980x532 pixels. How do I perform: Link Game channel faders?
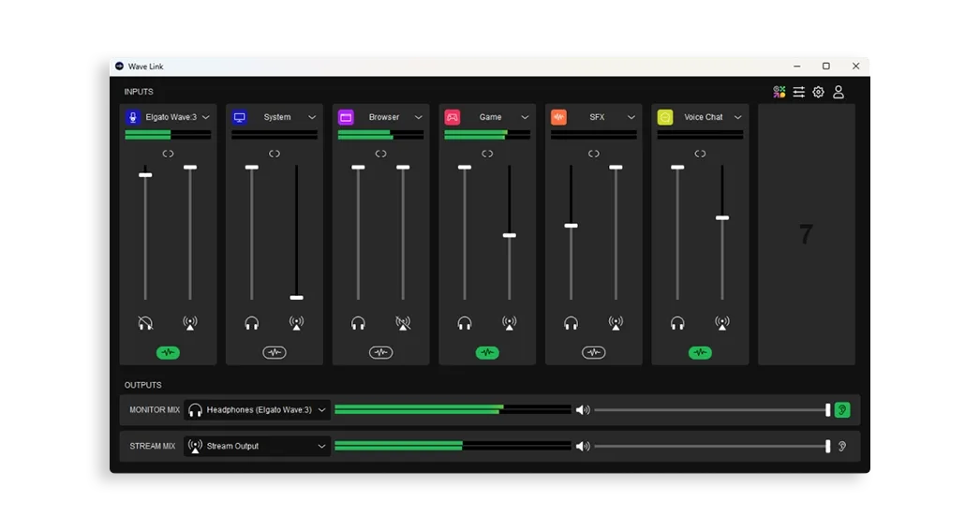[x=487, y=154]
